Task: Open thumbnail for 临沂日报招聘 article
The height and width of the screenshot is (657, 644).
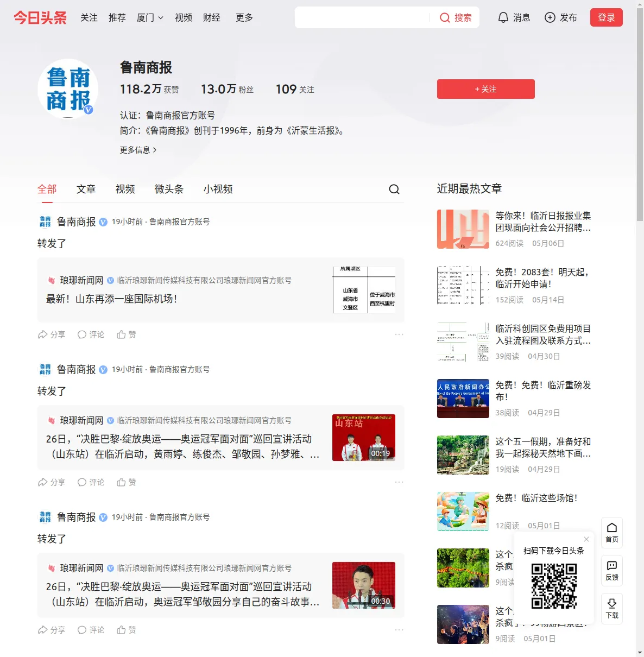Action: (x=463, y=229)
